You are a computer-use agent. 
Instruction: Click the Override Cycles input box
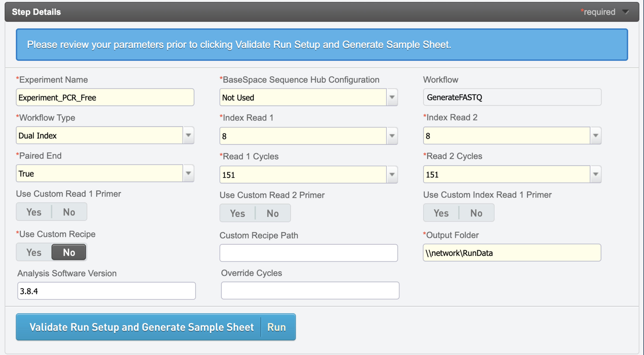tap(310, 291)
